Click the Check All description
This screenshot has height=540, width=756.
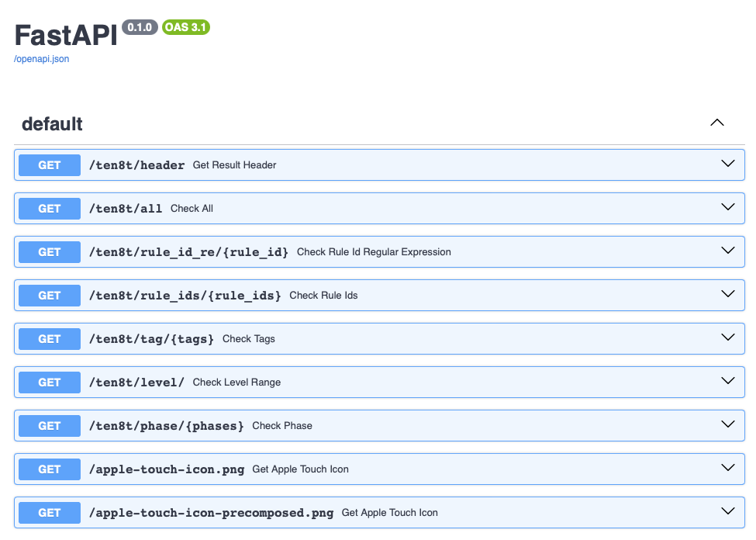pos(192,209)
